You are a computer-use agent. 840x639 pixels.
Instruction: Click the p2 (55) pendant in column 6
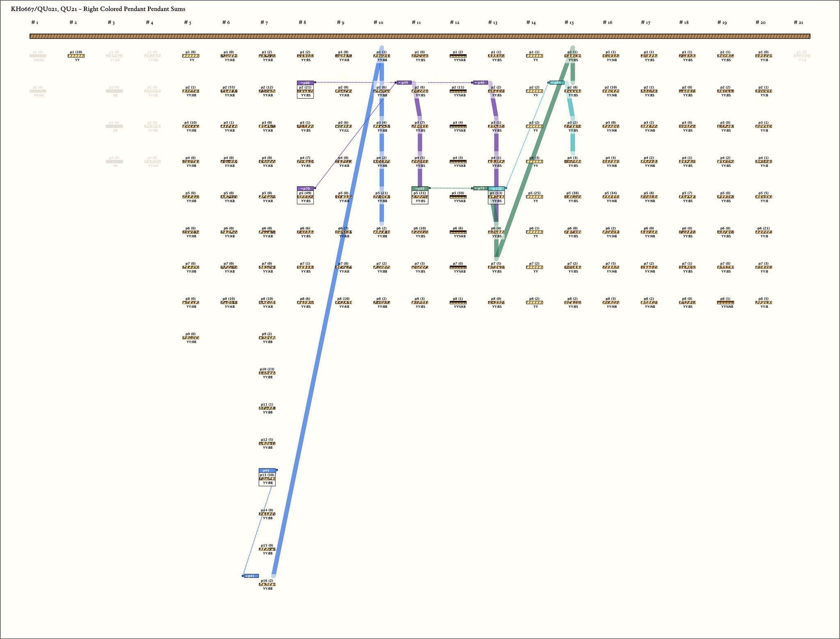(x=229, y=91)
